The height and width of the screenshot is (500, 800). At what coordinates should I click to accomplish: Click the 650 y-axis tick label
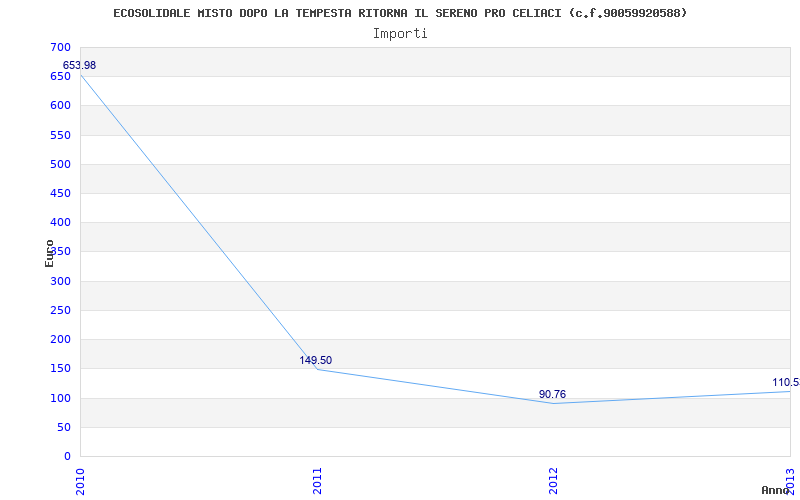tap(60, 77)
